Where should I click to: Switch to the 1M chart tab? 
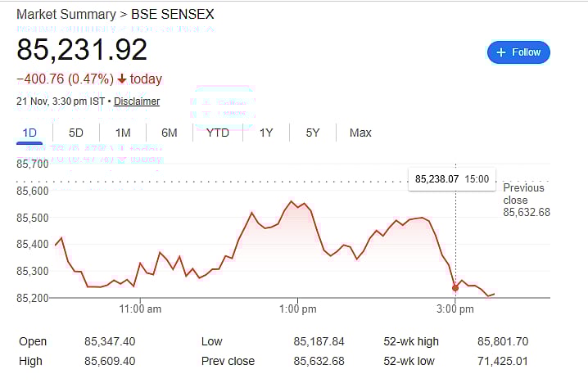pyautogui.click(x=123, y=133)
